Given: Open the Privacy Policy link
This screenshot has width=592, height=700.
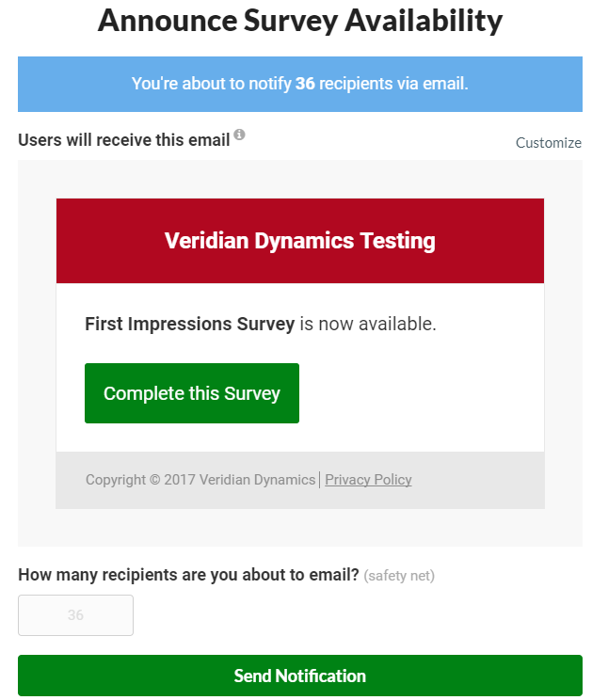Looking at the screenshot, I should (368, 480).
